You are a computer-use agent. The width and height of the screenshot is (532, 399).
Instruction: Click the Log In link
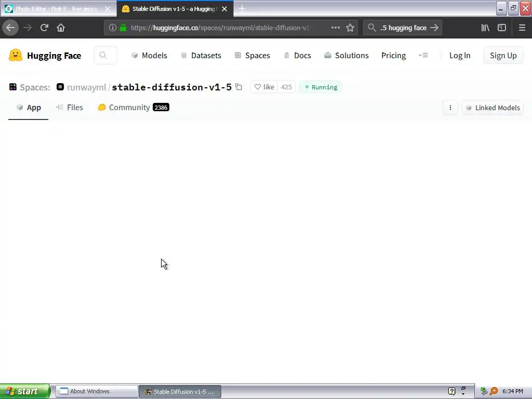tap(460, 55)
